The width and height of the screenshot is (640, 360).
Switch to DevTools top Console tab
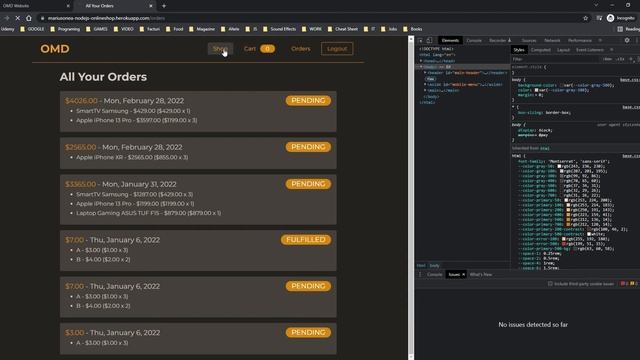click(474, 40)
